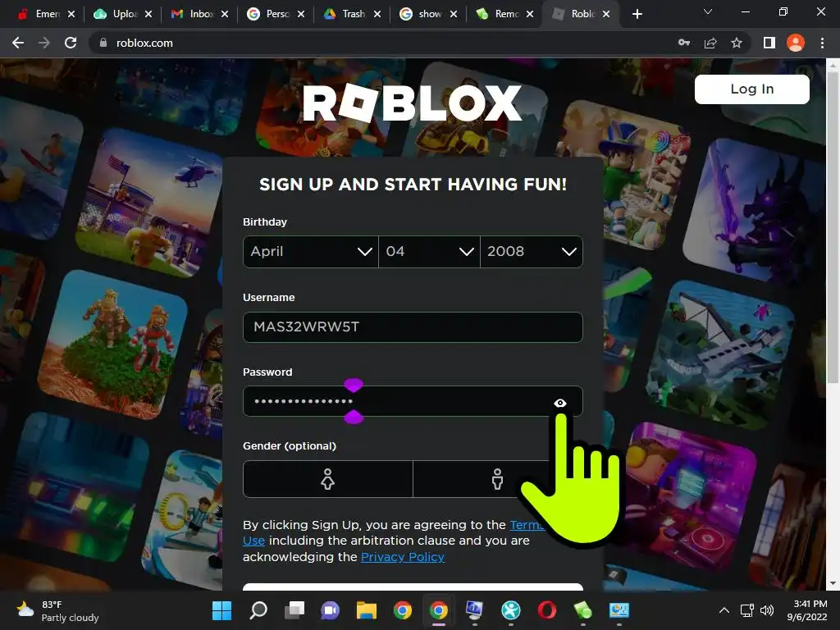Open the active Chrome window taskbar icon

click(438, 610)
